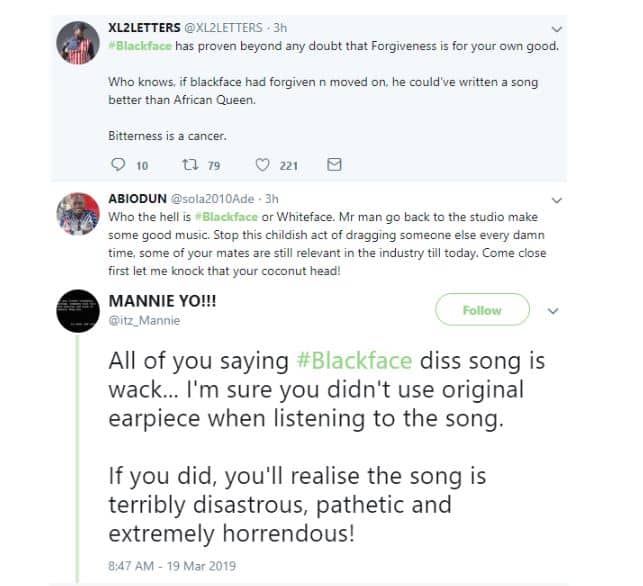
Task: Follow MANNIE YO!!! account
Action: 481,311
